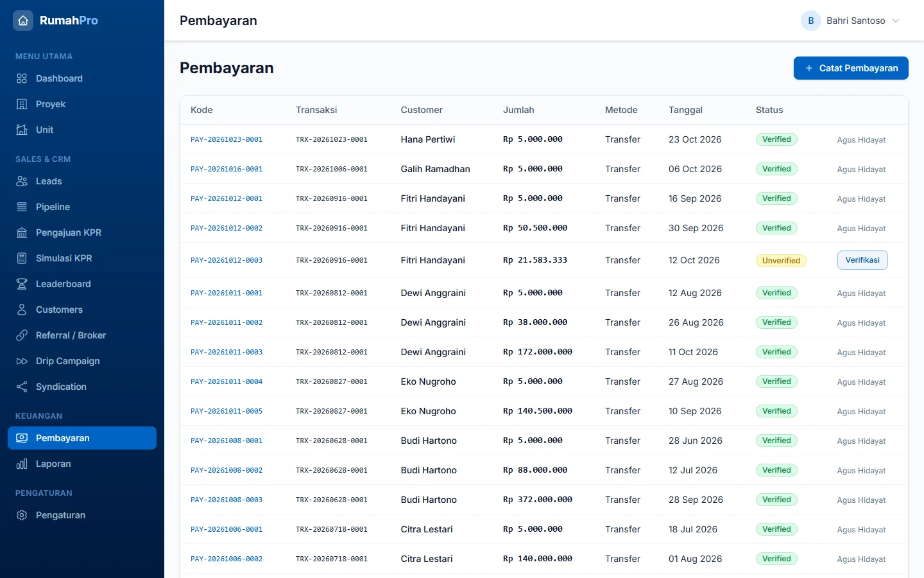Click the Customers person icon
The width and height of the screenshot is (924, 578).
(x=22, y=310)
